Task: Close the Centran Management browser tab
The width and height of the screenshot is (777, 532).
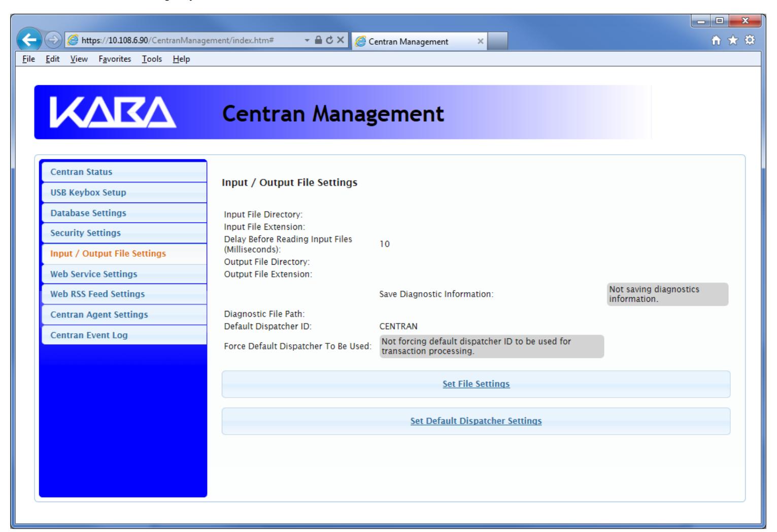Action: pos(480,42)
